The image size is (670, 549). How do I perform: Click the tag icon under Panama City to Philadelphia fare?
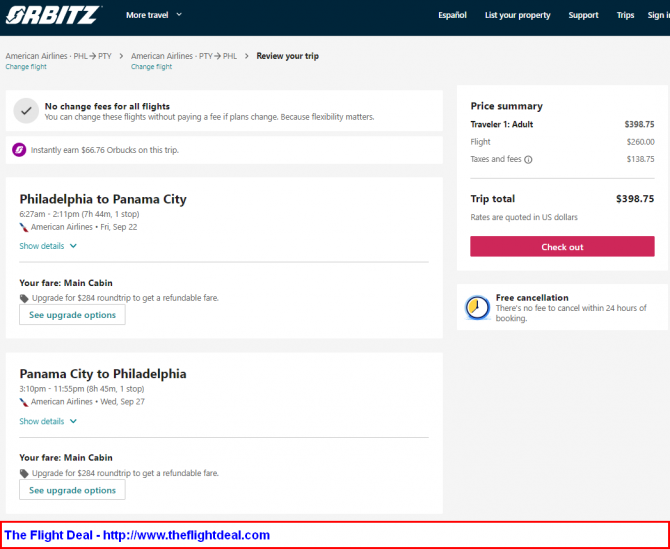coord(24,473)
